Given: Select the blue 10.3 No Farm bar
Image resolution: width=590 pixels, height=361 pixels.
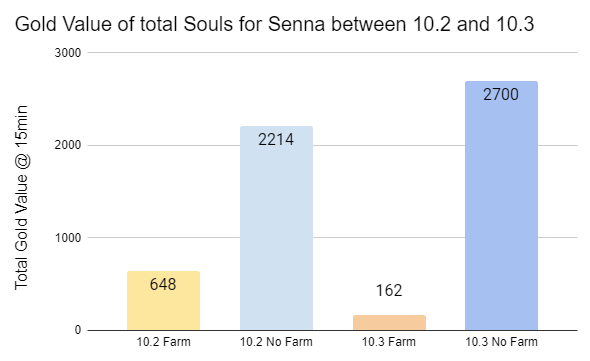Looking at the screenshot, I should point(501,206).
